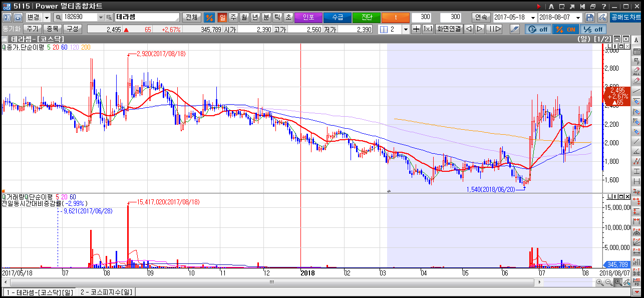Click the 화면연결 button

click(449, 29)
